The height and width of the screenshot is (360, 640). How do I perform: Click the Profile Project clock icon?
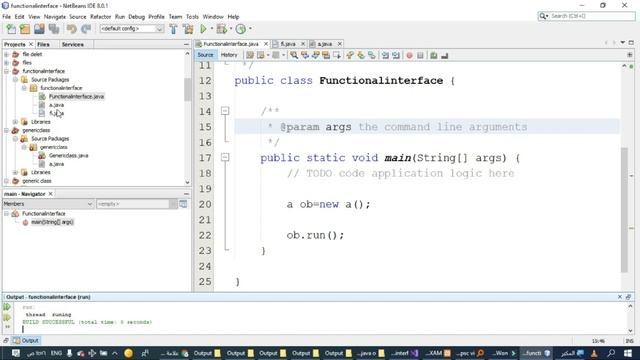(241, 29)
